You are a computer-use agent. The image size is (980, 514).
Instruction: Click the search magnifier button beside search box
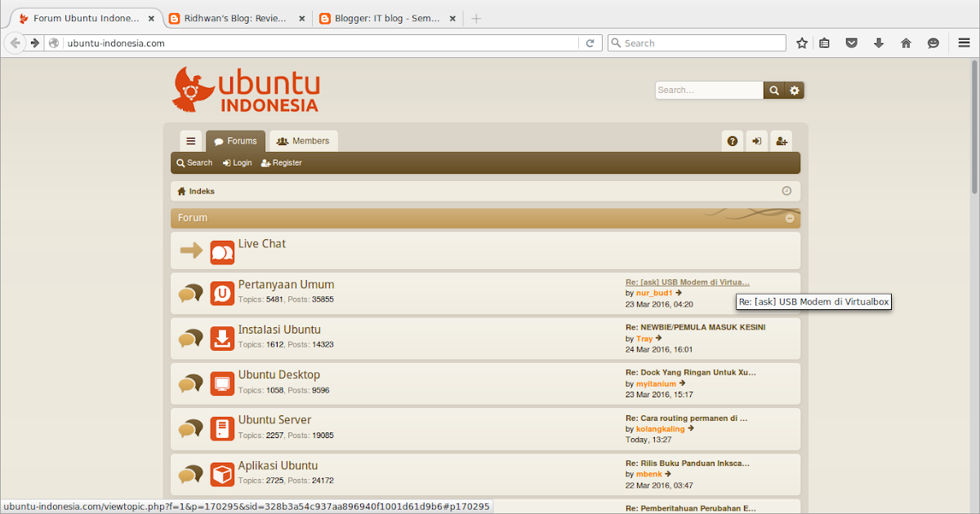click(x=773, y=90)
